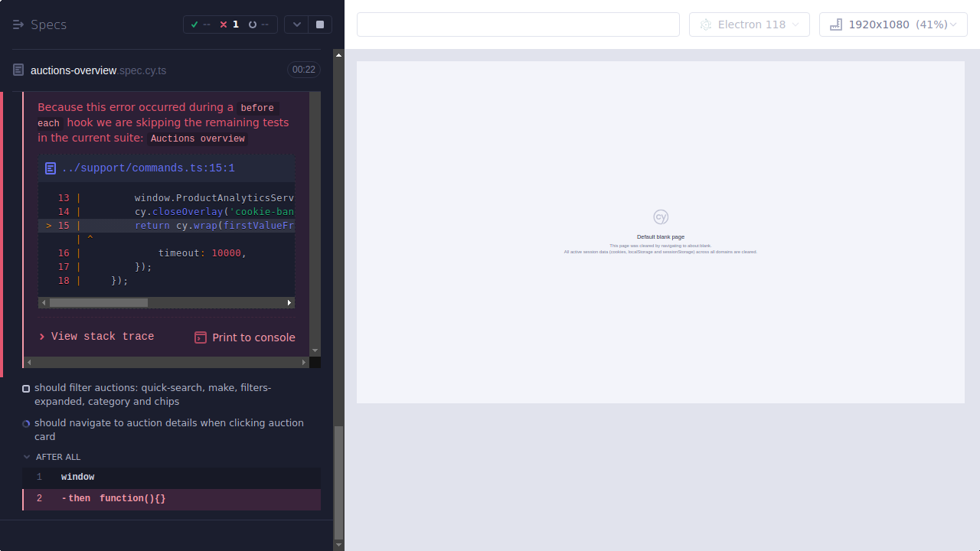Click the code frame horizontal scrollbar
The image size is (980, 551).
[x=100, y=302]
